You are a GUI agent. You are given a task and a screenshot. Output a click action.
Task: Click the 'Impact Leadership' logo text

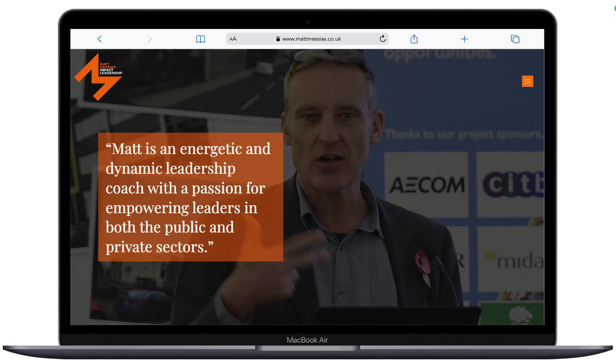(x=111, y=72)
